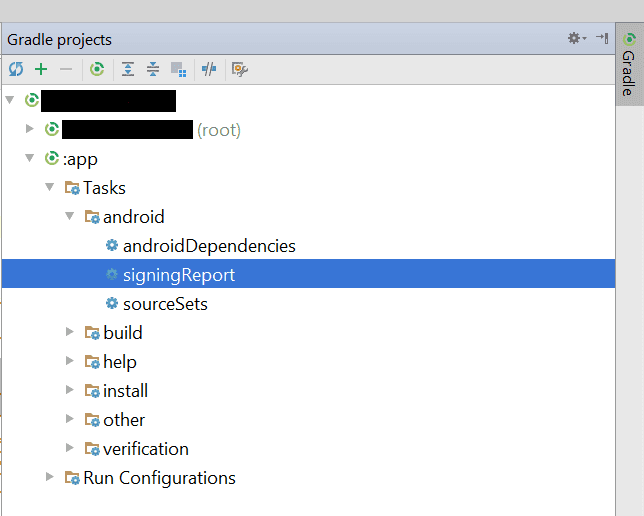Screen dimensions: 644x516
Task: Click the Collapse All toolbar icon
Action: (x=153, y=69)
